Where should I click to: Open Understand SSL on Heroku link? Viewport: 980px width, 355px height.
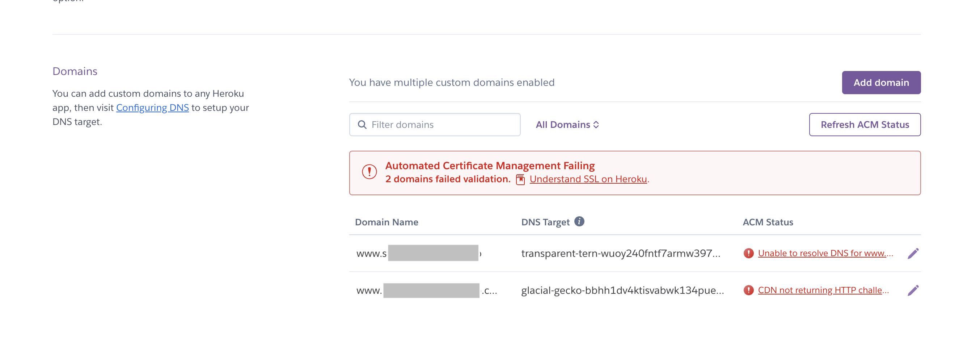[x=588, y=179]
